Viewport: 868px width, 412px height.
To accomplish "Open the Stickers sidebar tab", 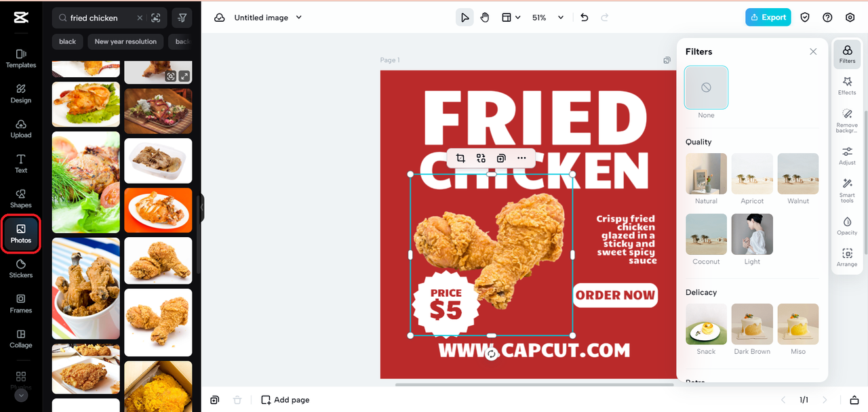I will click(21, 268).
